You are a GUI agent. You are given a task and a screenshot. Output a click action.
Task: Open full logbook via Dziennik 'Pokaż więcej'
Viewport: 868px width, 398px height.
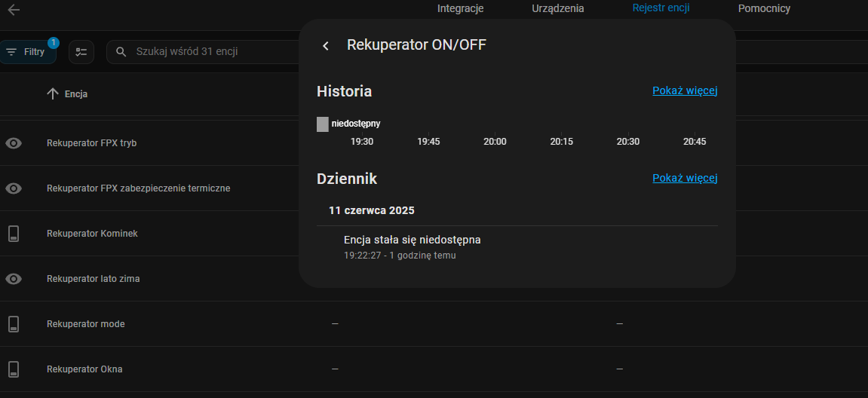click(684, 178)
